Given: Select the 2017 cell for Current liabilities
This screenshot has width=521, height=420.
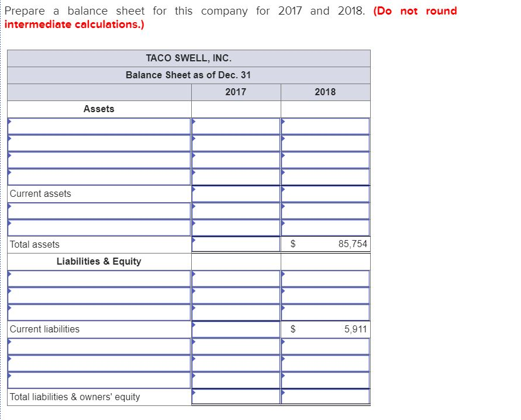Looking at the screenshot, I should click(236, 329).
